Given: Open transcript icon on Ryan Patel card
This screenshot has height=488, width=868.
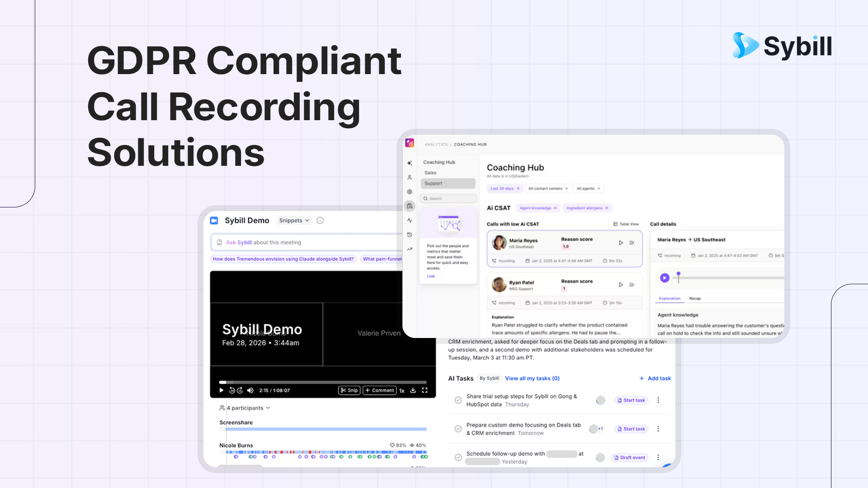Looking at the screenshot, I should 632,285.
